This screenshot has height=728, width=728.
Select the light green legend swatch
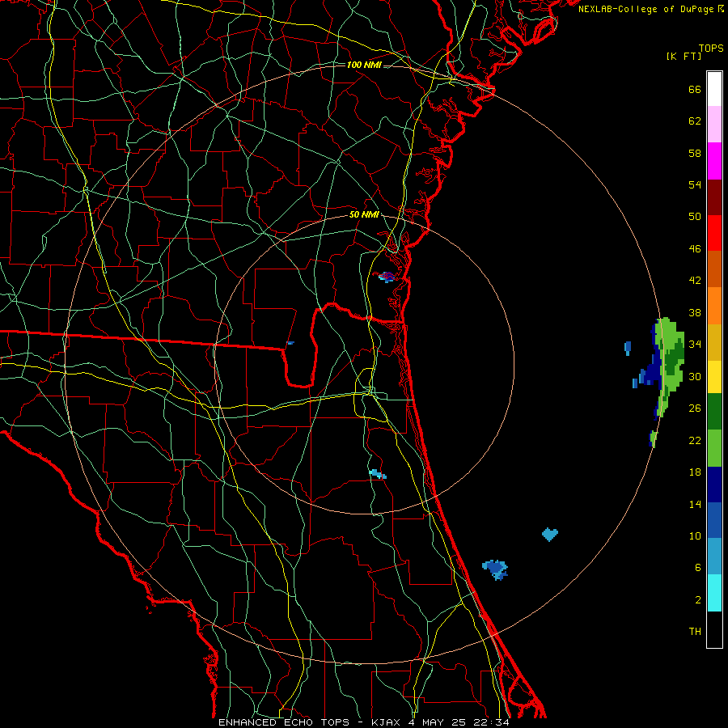(714, 448)
